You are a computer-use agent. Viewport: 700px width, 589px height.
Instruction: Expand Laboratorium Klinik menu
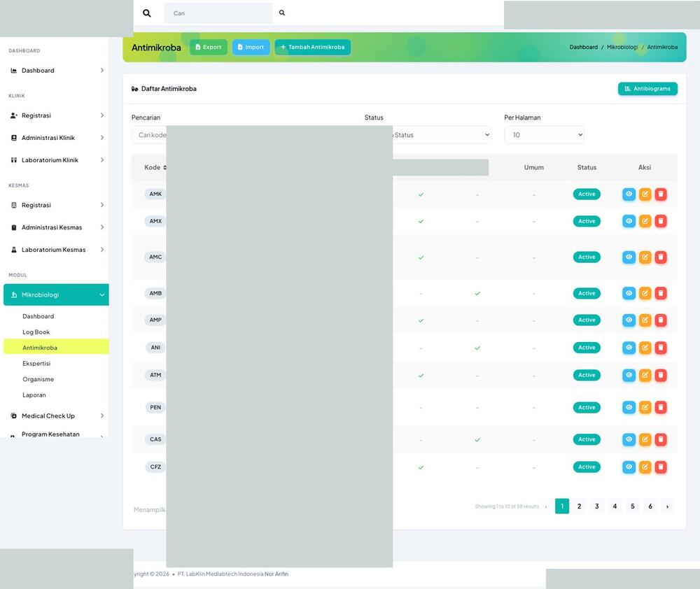[56, 160]
